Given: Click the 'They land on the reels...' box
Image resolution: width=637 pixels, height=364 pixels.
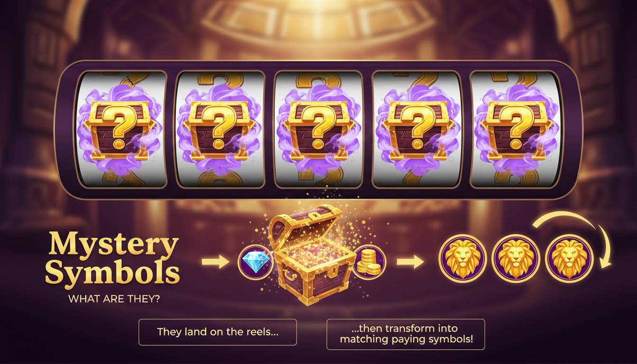Looking at the screenshot, I should pyautogui.click(x=218, y=332).
